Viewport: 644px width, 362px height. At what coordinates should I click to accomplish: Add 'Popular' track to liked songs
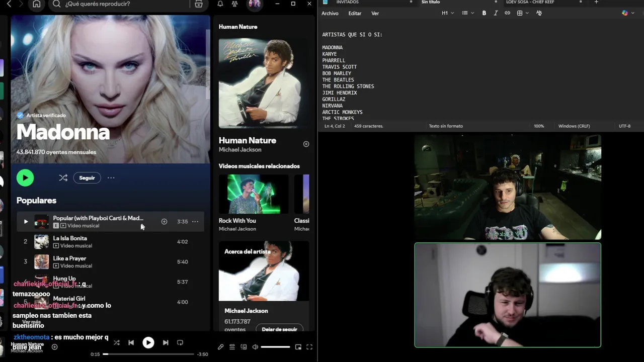[164, 222]
